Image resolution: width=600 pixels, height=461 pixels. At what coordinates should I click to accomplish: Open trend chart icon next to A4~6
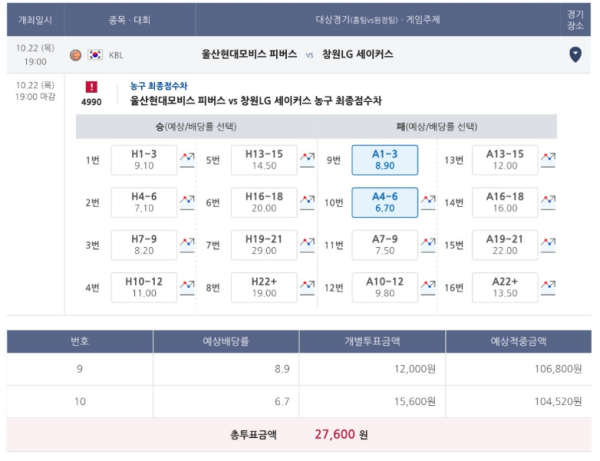[428, 202]
